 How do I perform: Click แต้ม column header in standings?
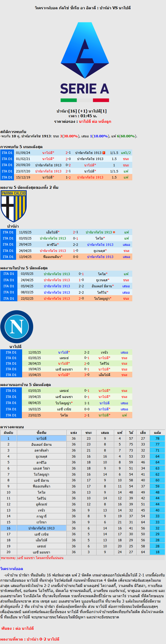point(157,433)
